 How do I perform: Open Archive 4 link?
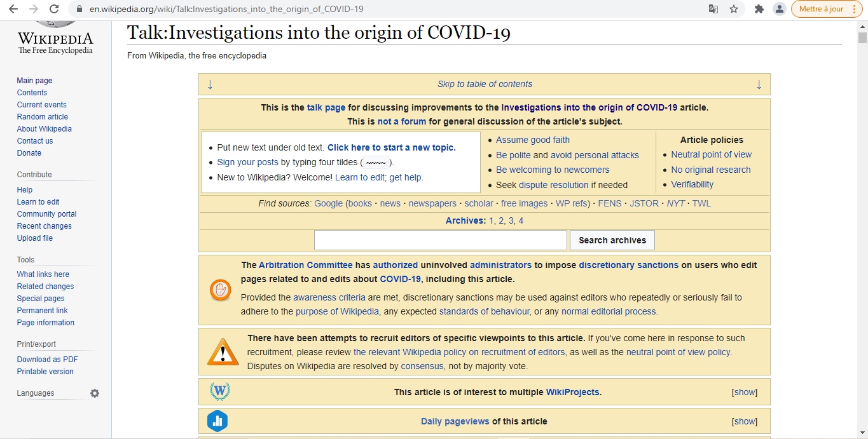point(521,221)
